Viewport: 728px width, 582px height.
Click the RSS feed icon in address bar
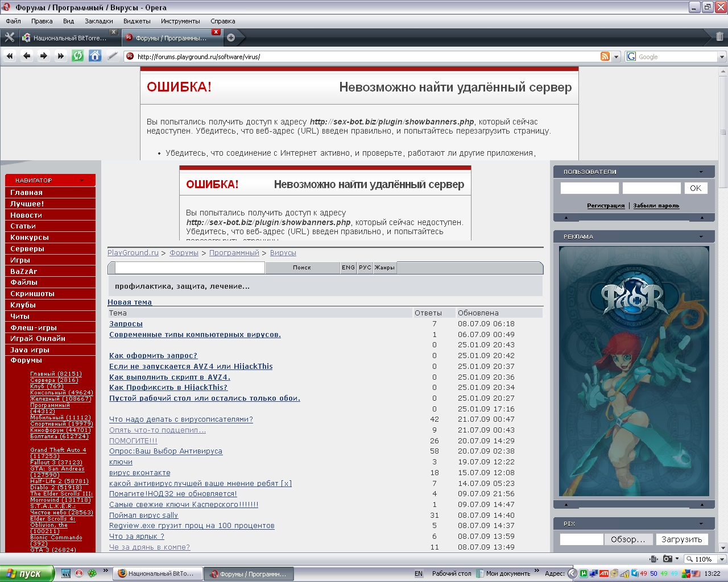click(605, 56)
